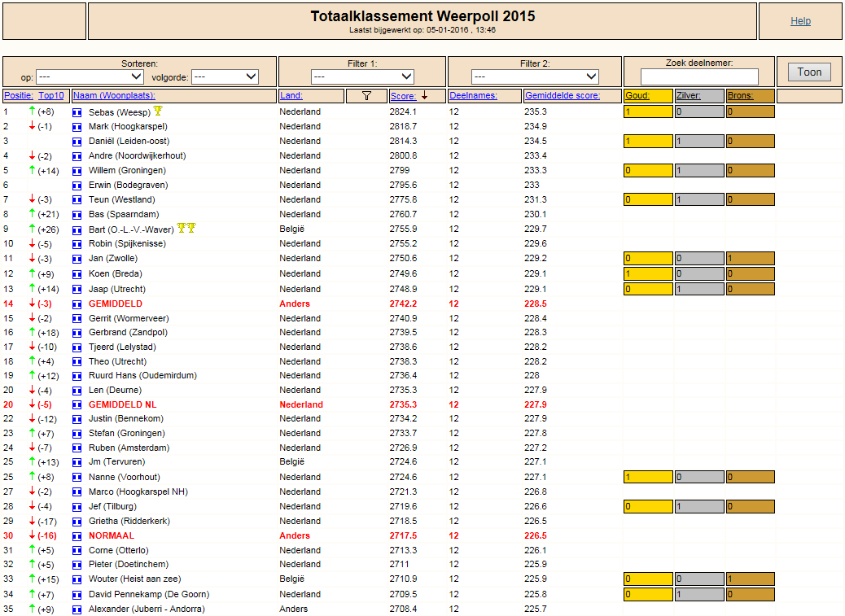The height and width of the screenshot is (616, 845).
Task: Click the info icon for Alexander (Juberri - Andorra)
Action: tap(77, 609)
